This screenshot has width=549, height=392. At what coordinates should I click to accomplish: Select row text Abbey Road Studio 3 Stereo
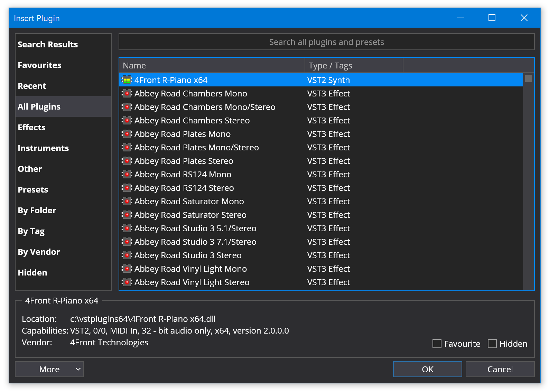188,255
